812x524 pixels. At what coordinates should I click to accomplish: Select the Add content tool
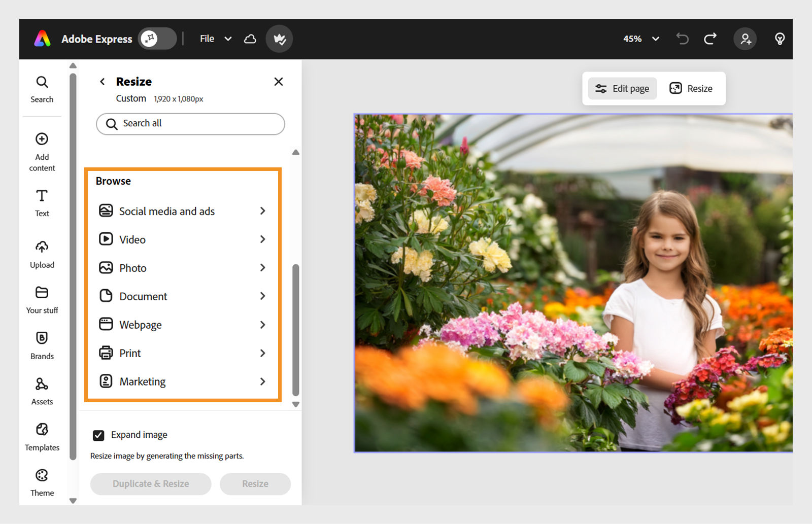42,150
